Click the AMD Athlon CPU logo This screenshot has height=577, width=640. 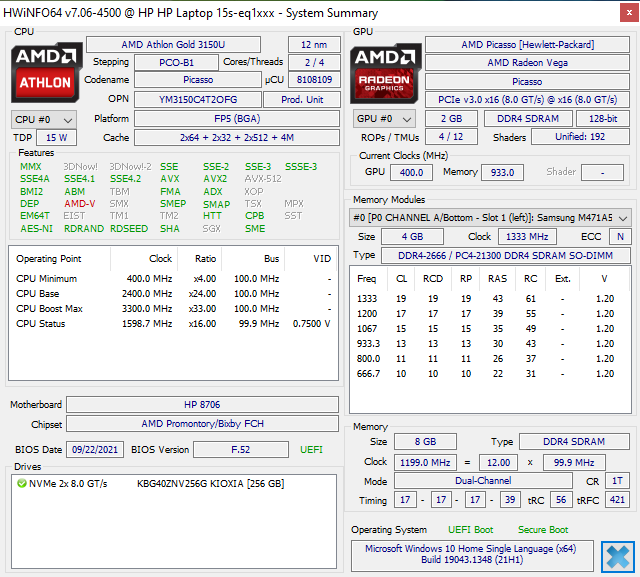coord(46,72)
